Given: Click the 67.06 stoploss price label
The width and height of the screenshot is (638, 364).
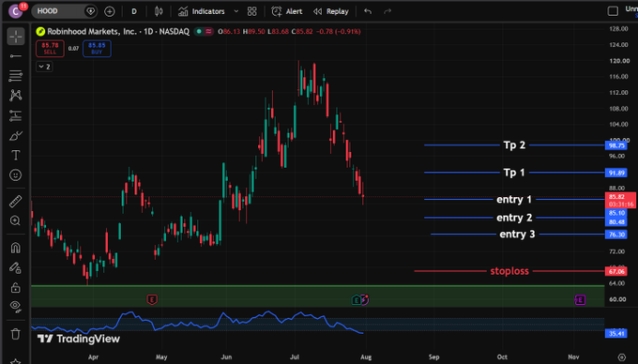Looking at the screenshot, I should pos(616,271).
